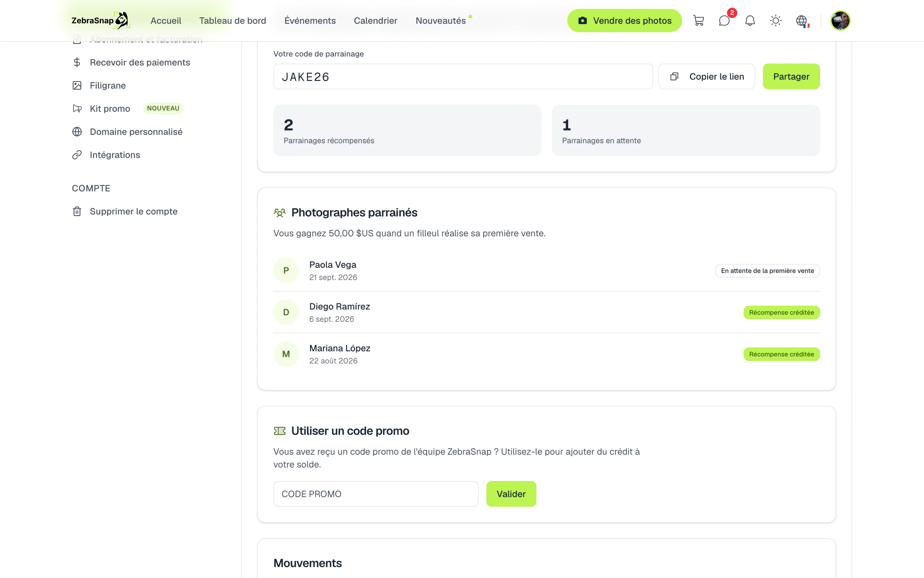
Task: Click the NOUVEAU badge next to Kit promo
Action: 163,109
